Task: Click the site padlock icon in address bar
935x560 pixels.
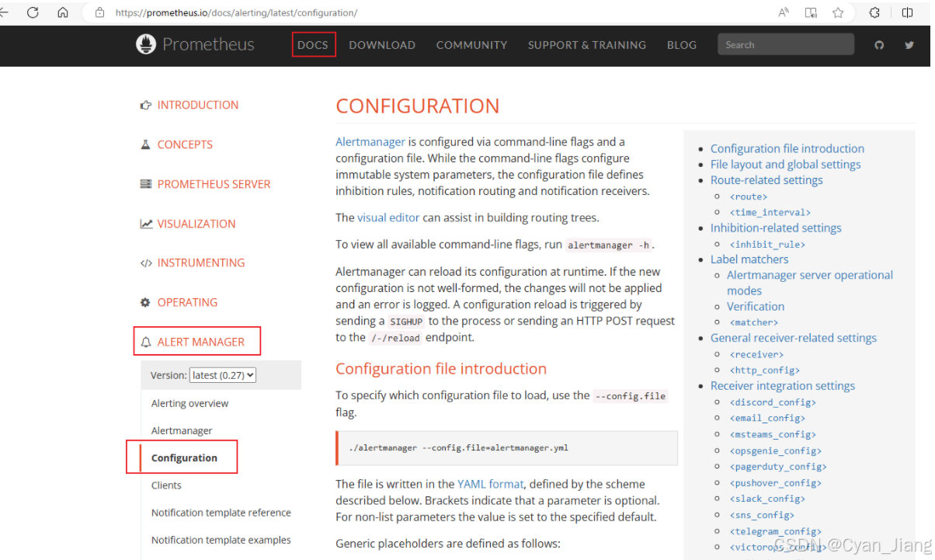Action: tap(99, 12)
